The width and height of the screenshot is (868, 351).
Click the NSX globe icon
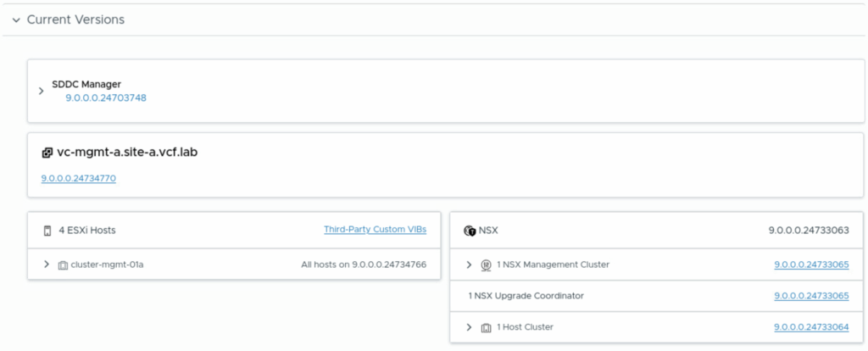point(470,230)
